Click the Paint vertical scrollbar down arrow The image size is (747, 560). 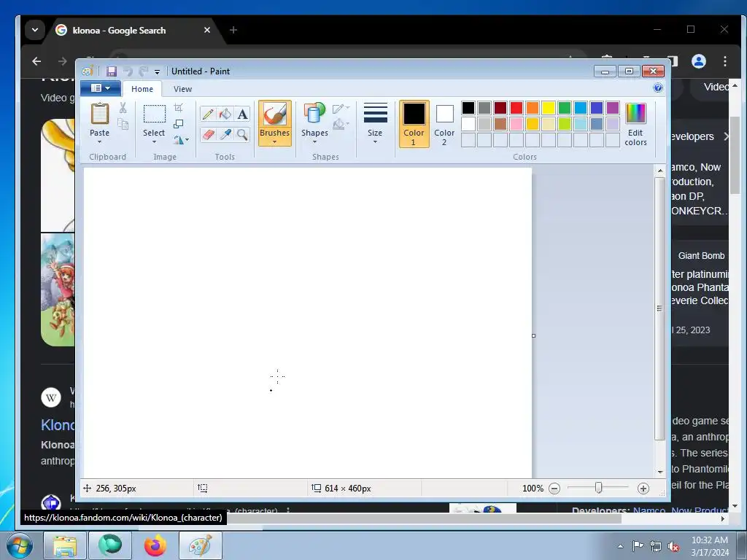tap(660, 472)
